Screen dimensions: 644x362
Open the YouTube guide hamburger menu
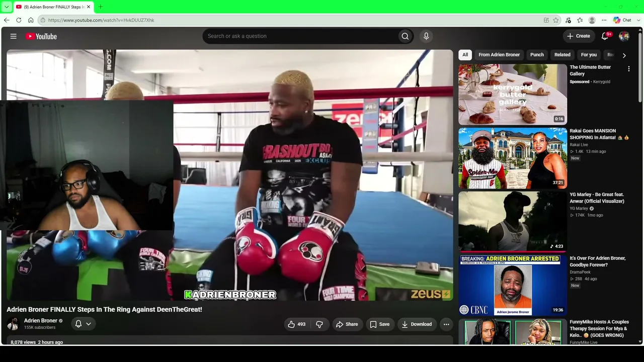point(14,36)
